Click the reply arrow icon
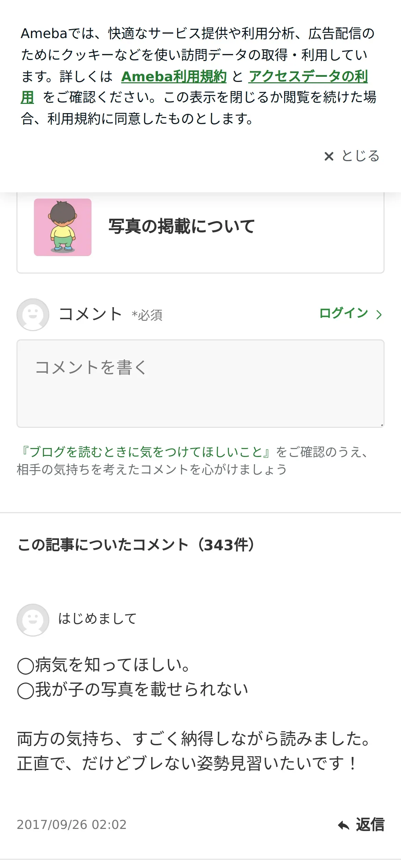 (343, 825)
